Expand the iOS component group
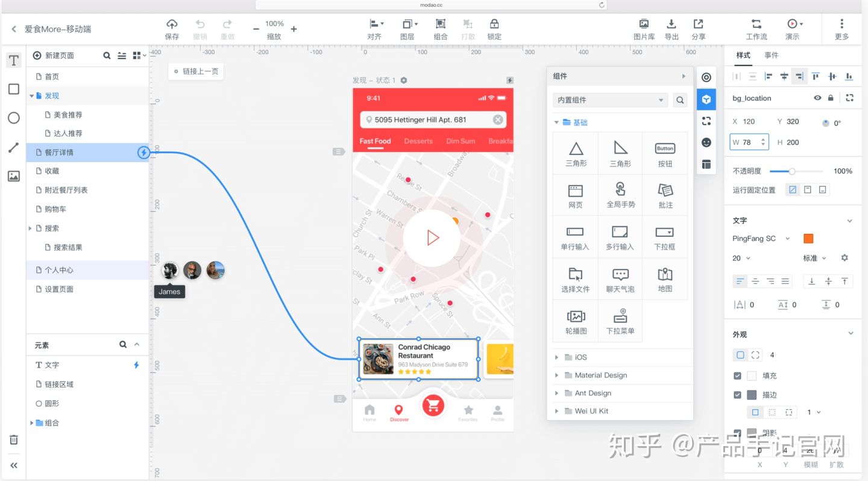Screen dimensions: 868x481 coord(556,357)
